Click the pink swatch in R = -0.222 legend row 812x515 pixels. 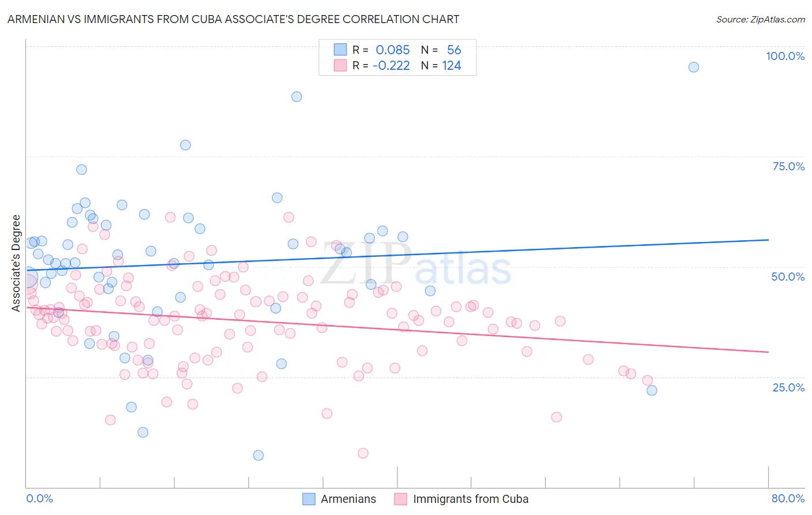pos(341,65)
